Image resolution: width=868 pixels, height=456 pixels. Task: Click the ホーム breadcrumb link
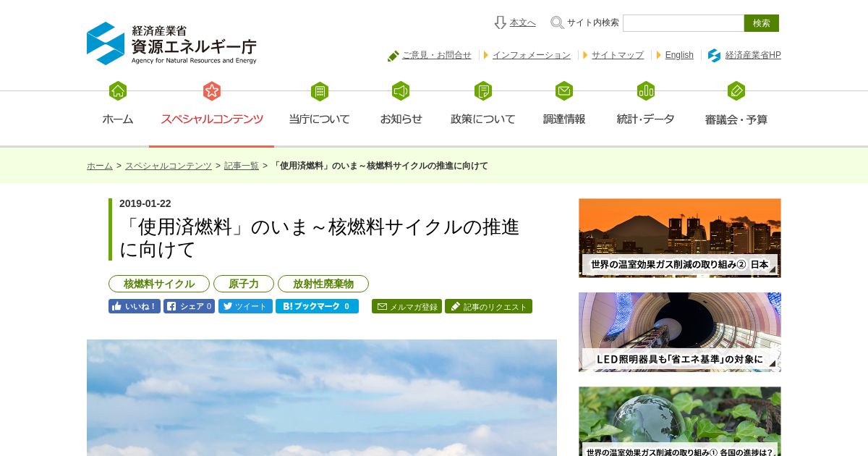point(100,166)
